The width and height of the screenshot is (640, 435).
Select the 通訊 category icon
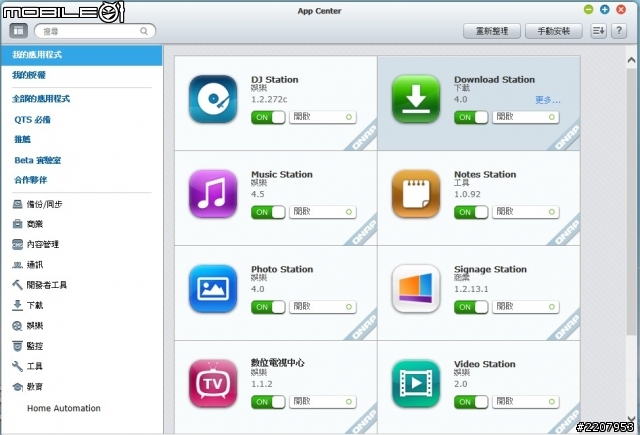[x=17, y=265]
